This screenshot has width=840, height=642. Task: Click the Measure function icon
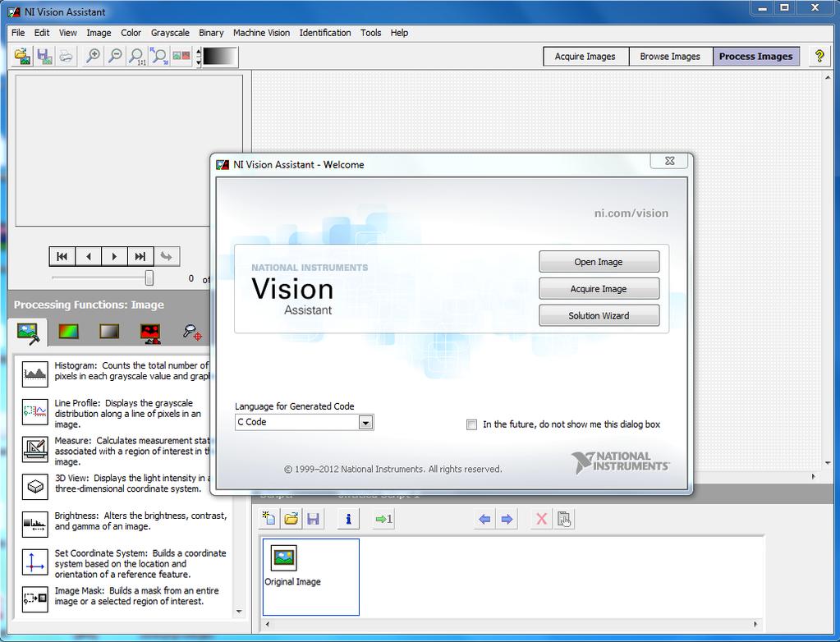tap(35, 449)
